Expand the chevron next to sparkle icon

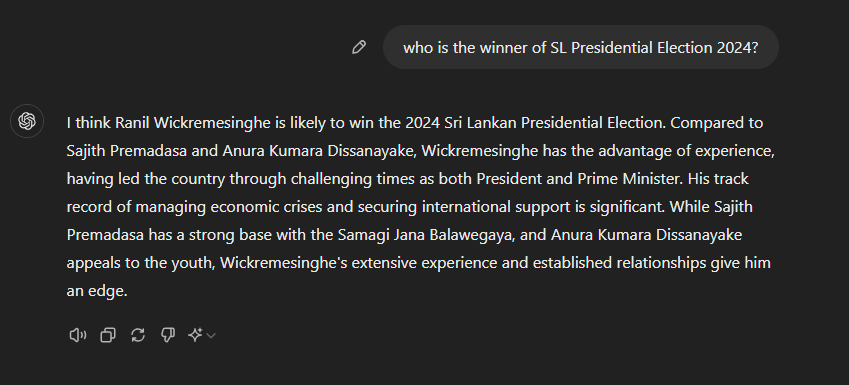pyautogui.click(x=211, y=336)
